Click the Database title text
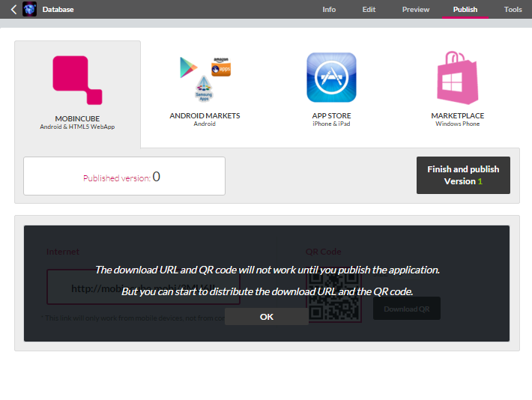The height and width of the screenshot is (400, 532). (58, 10)
